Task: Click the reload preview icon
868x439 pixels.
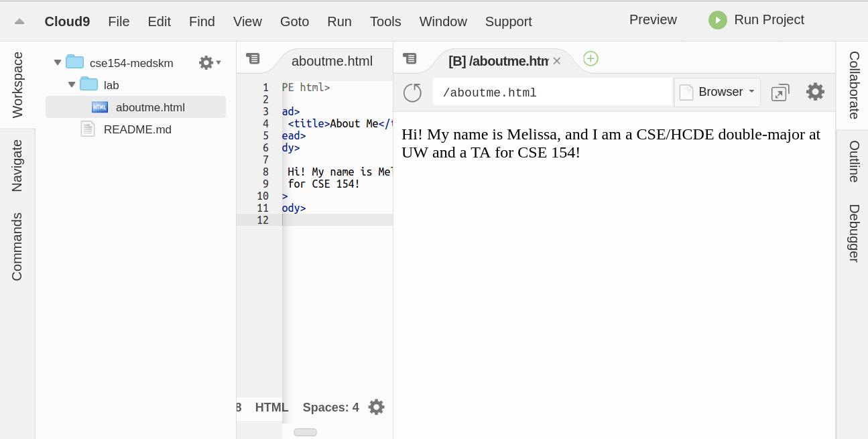Action: pyautogui.click(x=412, y=92)
